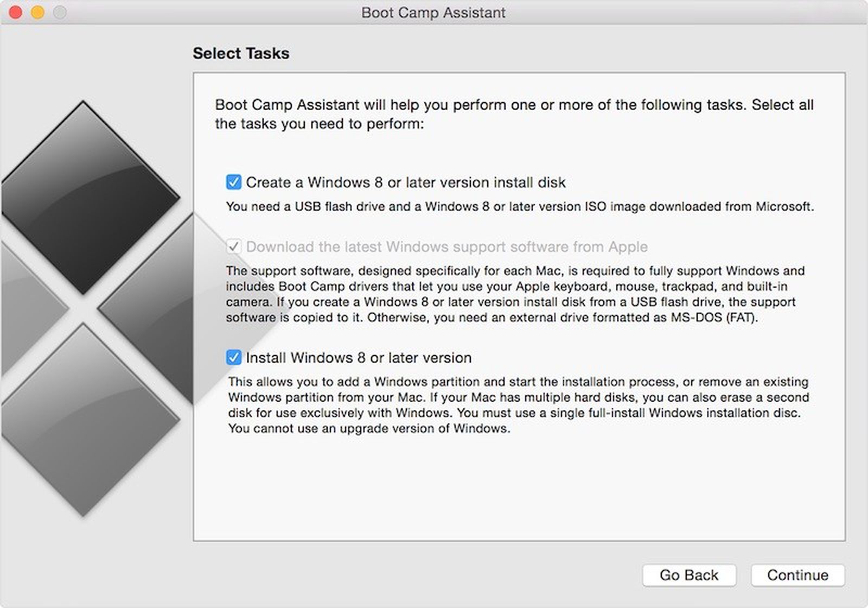868x608 pixels.
Task: Click the Go Back button
Action: point(689,575)
